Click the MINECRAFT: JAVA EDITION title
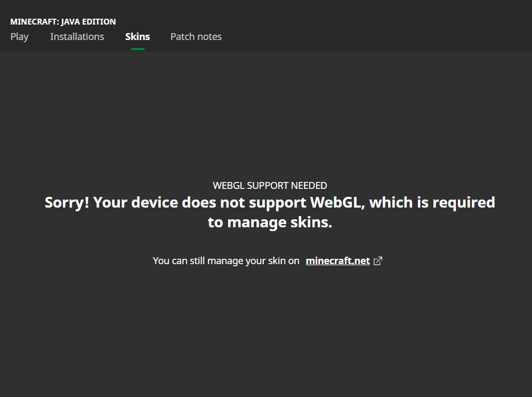Screen dimensions: 532x397 point(63,22)
